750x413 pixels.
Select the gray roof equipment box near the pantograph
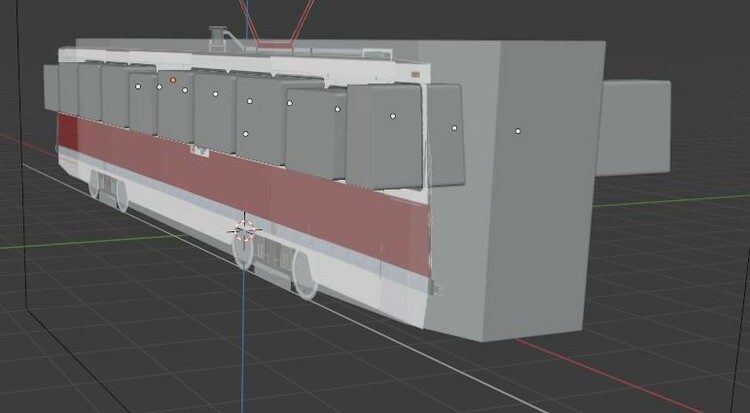click(217, 38)
